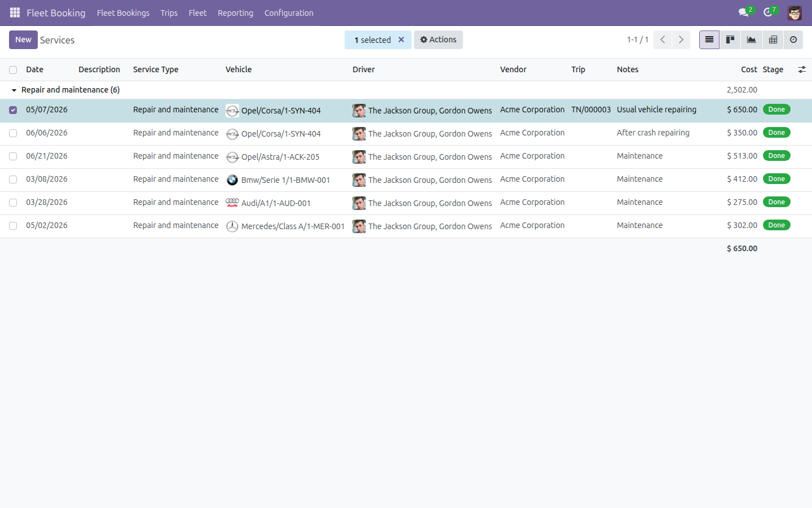Switch to pivot table view
This screenshot has height=508, width=812.
tap(773, 40)
